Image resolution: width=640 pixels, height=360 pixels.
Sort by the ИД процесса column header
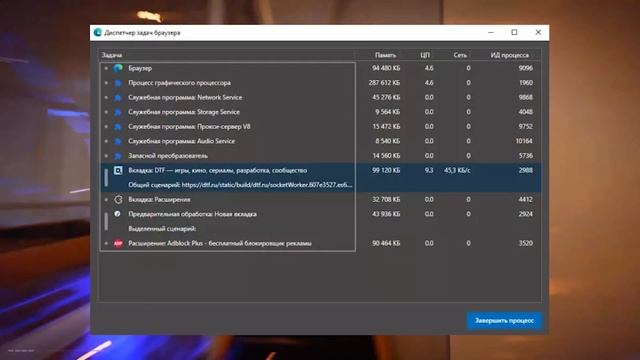click(x=510, y=55)
